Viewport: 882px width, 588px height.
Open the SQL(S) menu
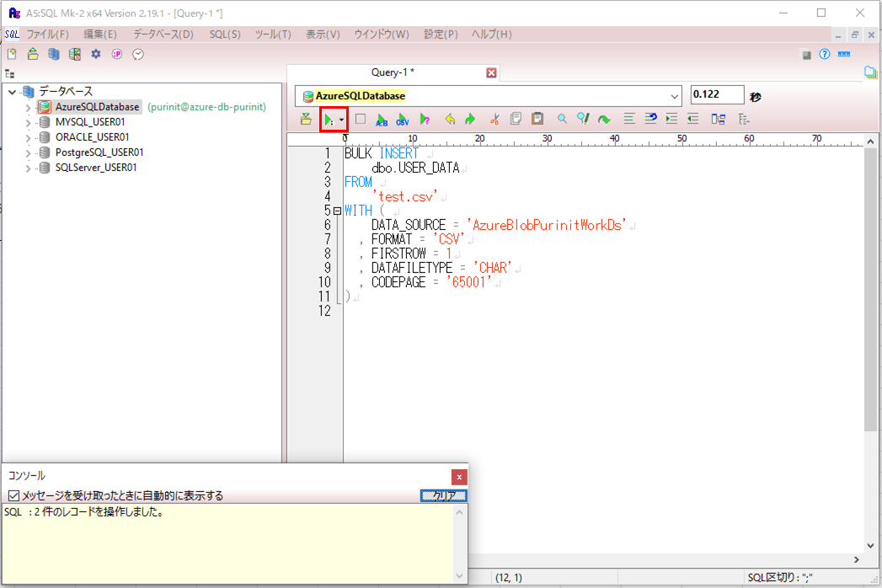[x=225, y=35]
